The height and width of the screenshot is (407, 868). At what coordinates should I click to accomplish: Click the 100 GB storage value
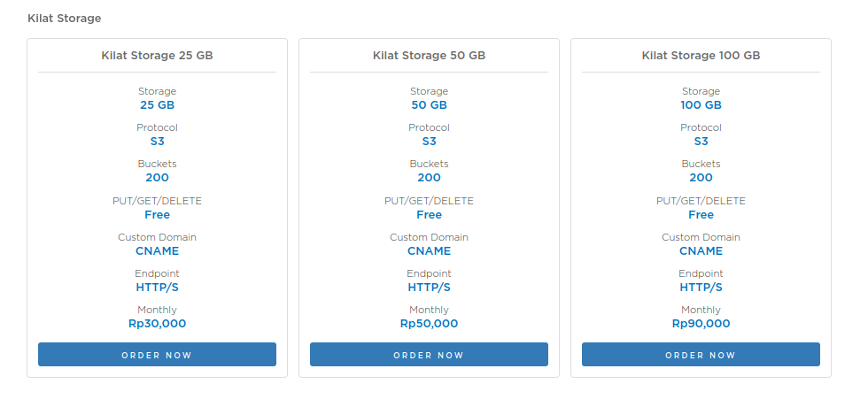(701, 105)
